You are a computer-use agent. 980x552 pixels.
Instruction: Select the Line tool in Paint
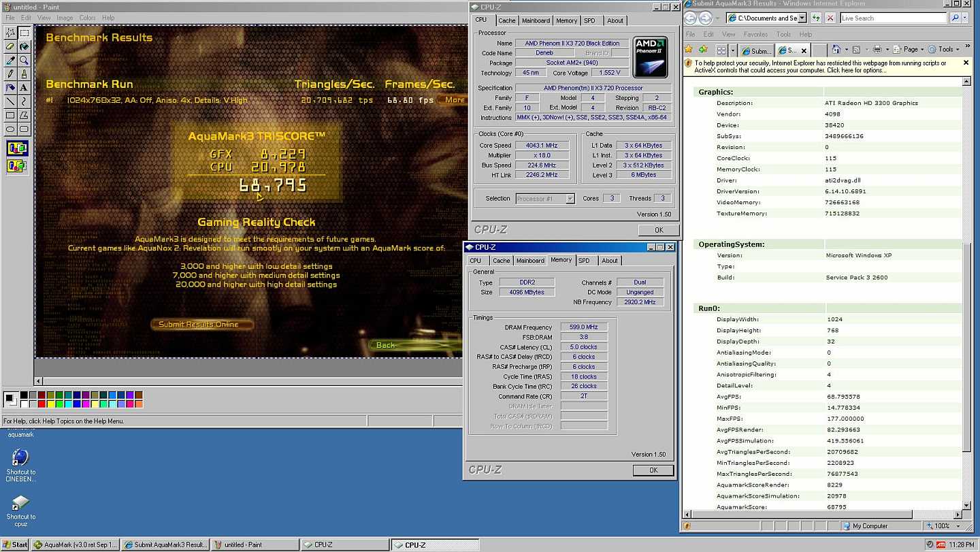pos(11,101)
